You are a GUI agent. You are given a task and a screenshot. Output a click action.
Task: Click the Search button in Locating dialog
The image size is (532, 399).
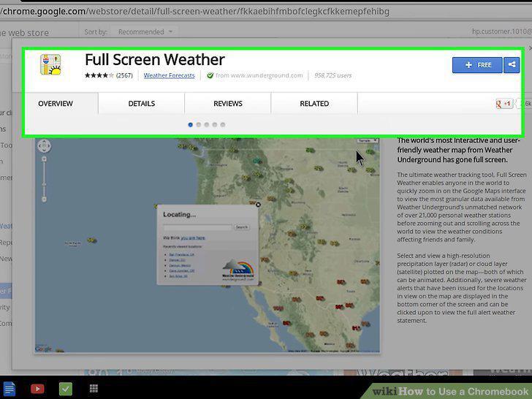pos(242,227)
